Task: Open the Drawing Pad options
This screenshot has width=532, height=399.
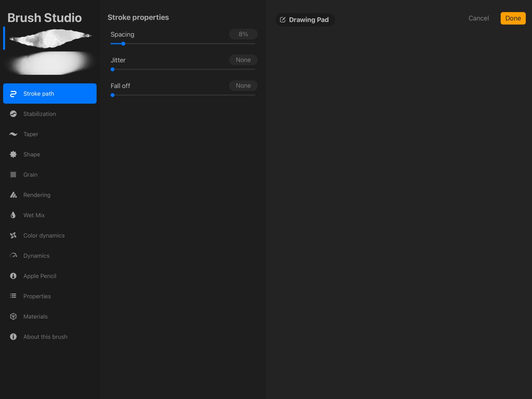Action: point(305,20)
